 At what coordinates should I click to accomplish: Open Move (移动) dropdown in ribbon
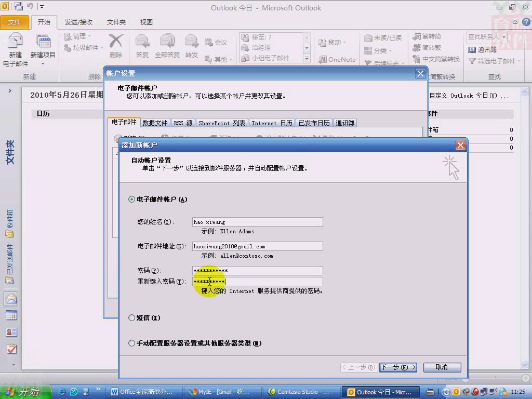[x=332, y=43]
